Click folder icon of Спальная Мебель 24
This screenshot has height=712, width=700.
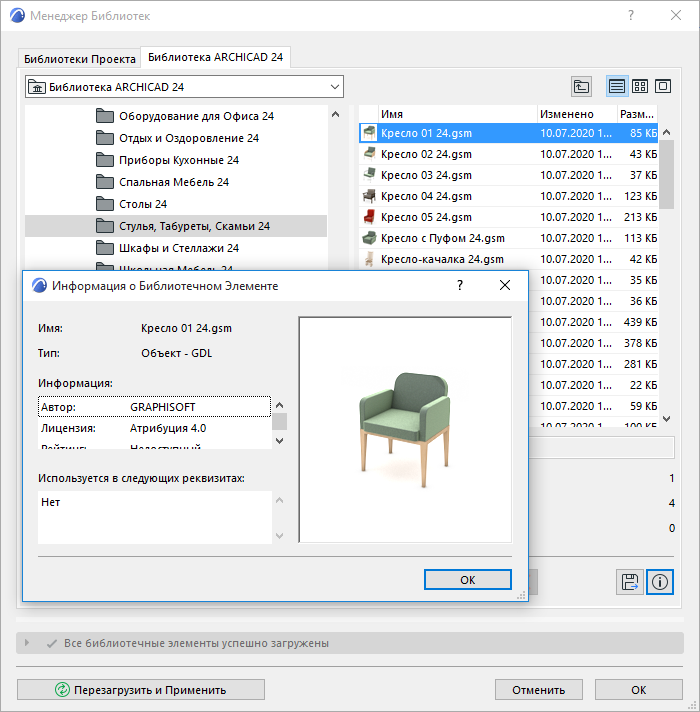tap(105, 182)
